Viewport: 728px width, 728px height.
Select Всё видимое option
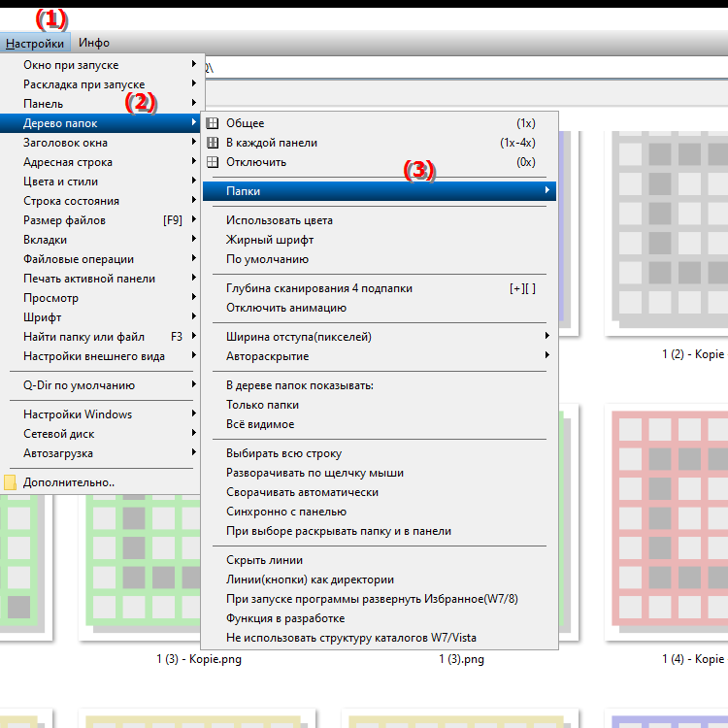(380, 425)
